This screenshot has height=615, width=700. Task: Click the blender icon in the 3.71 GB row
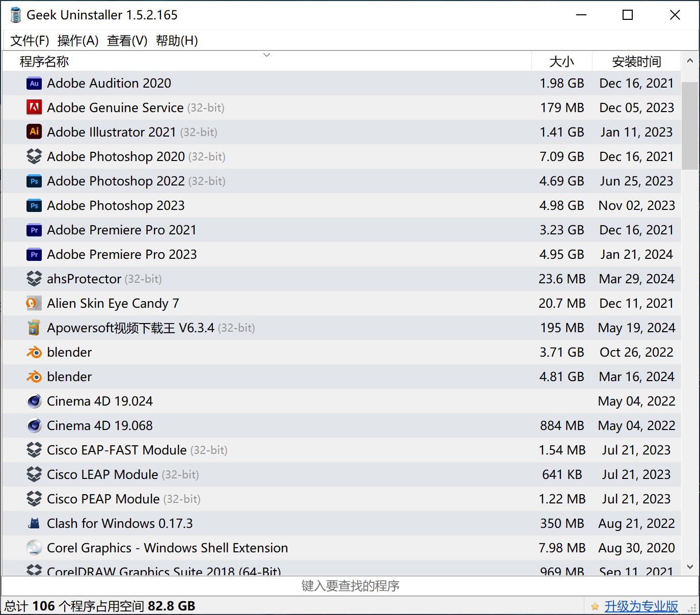point(34,352)
